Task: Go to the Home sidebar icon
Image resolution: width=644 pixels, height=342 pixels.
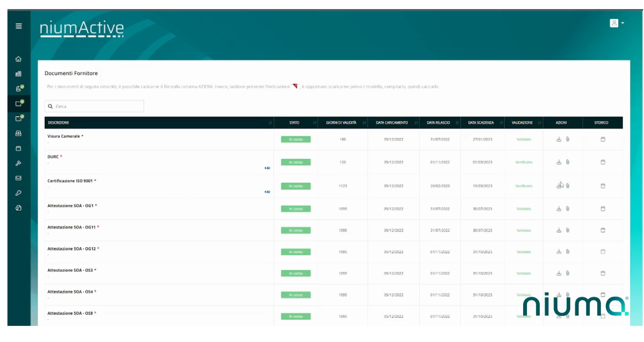Action: coord(19,59)
